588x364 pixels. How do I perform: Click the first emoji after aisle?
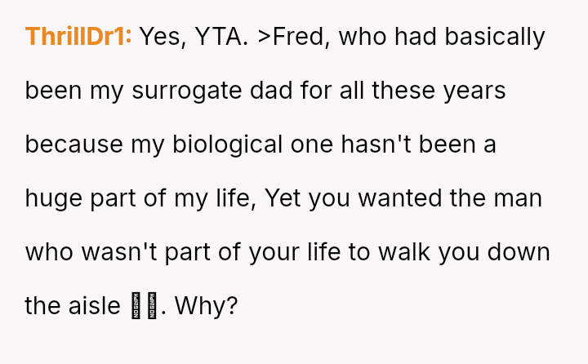tap(136, 307)
